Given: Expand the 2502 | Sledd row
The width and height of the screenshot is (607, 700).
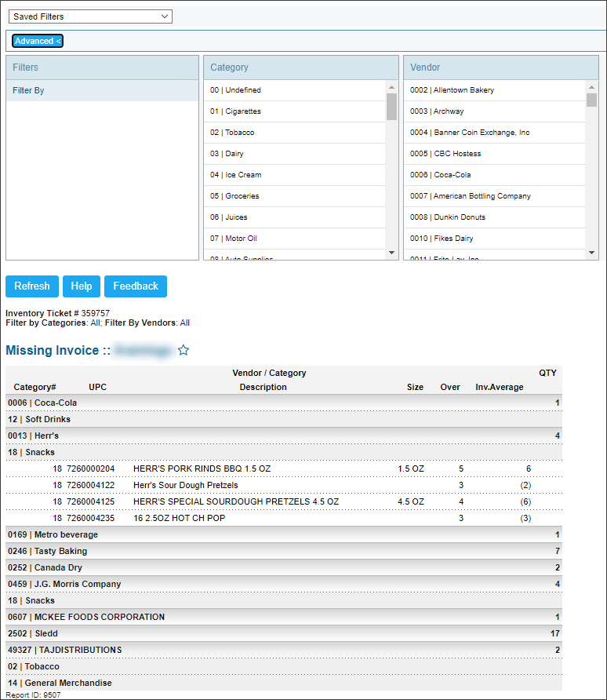Looking at the screenshot, I should [x=284, y=634].
